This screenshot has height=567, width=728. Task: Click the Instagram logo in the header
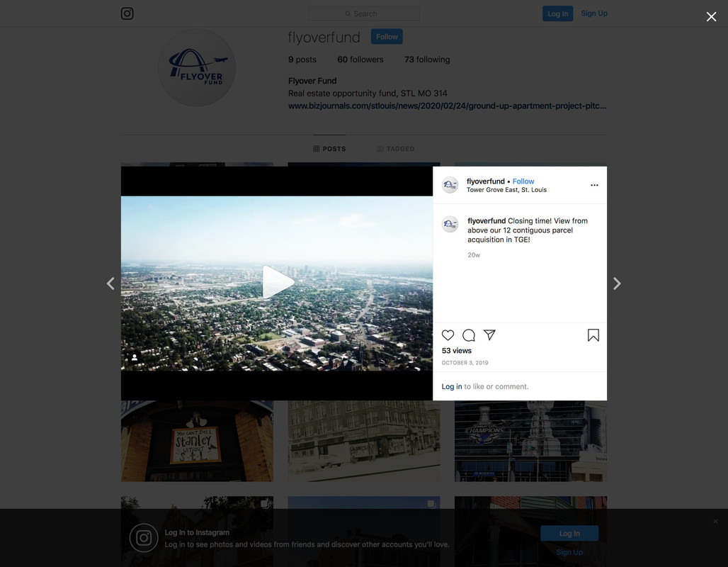click(127, 13)
